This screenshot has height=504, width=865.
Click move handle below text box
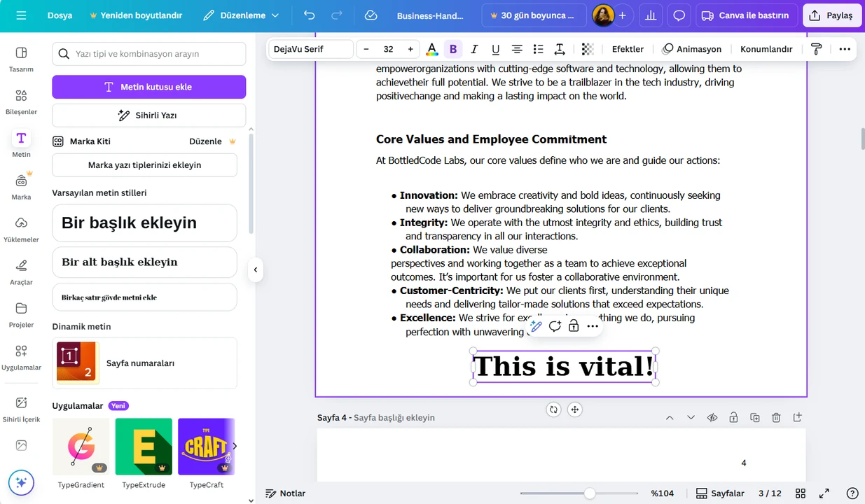pyautogui.click(x=574, y=409)
